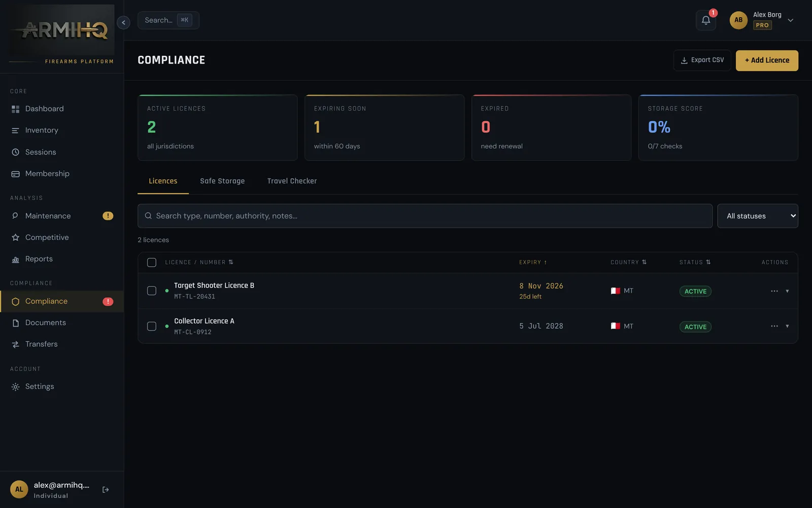Expand the Collector Licence A row
812x508 pixels.
click(787, 326)
